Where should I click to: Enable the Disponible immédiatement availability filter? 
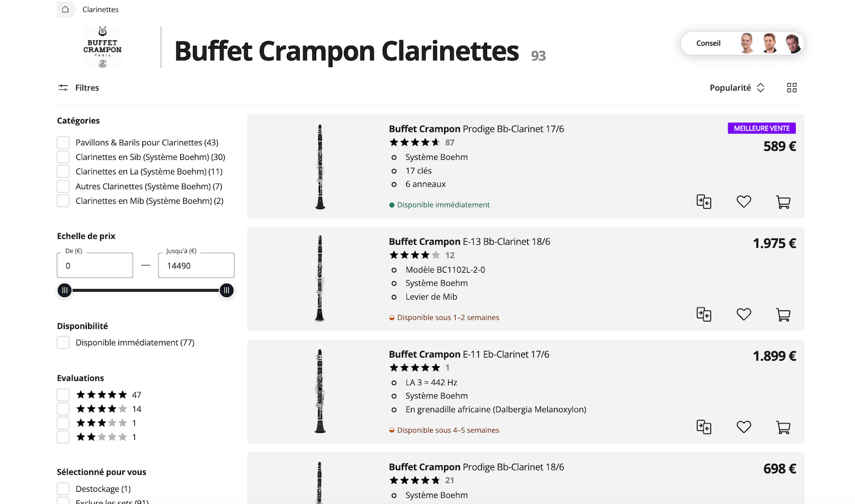click(63, 342)
